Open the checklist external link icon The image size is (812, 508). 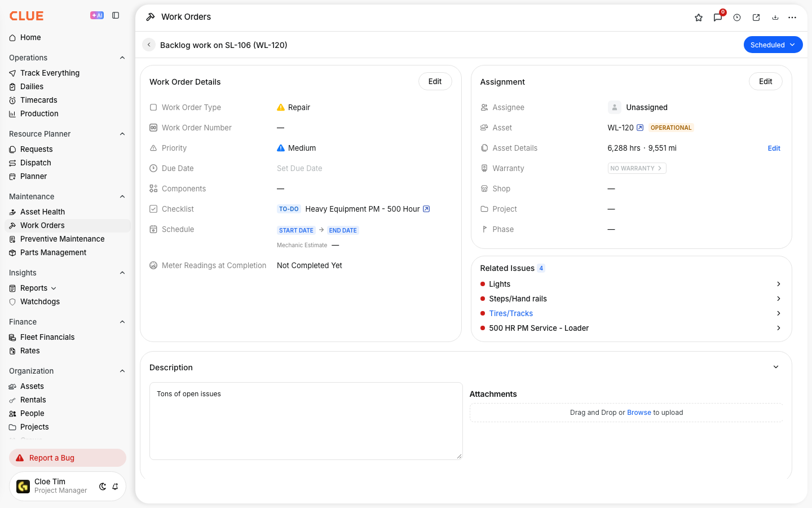pos(426,209)
